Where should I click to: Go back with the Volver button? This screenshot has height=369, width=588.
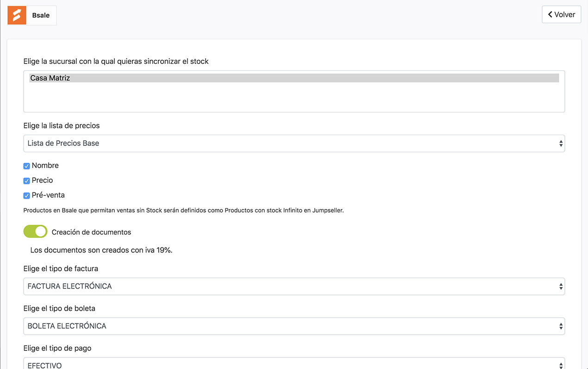tap(561, 14)
